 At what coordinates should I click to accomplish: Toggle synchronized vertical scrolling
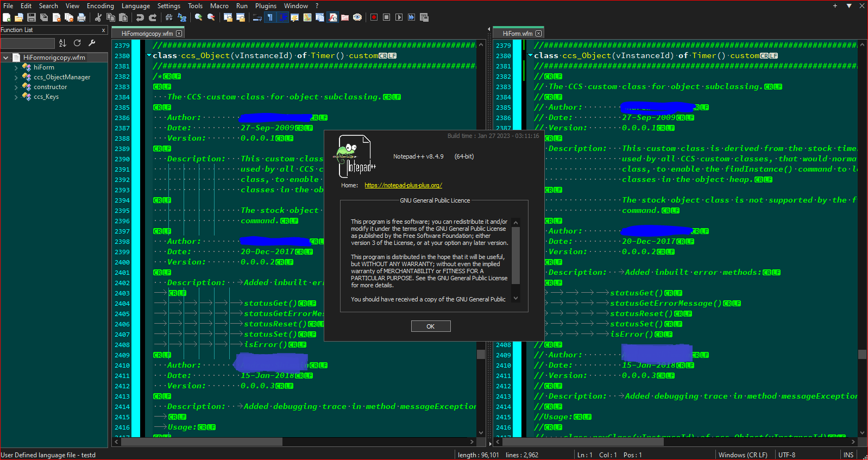pos(228,17)
